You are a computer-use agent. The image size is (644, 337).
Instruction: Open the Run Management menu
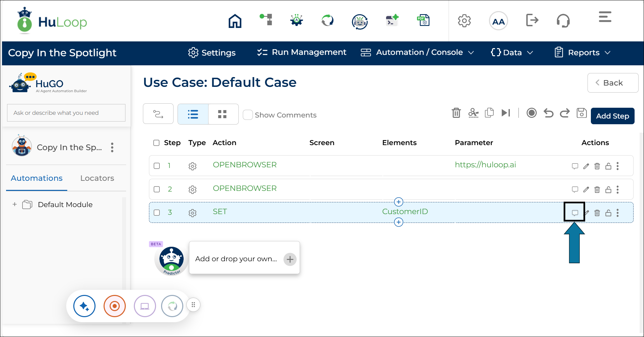pos(302,53)
